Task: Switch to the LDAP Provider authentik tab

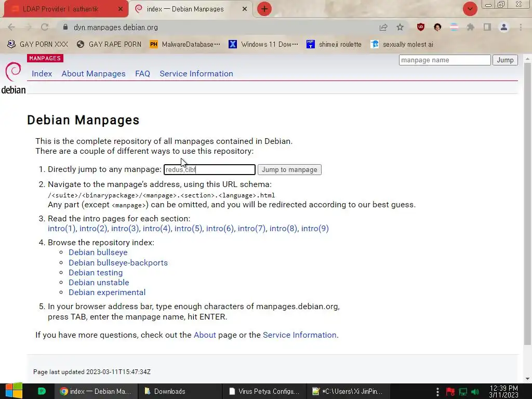Action: point(66,9)
